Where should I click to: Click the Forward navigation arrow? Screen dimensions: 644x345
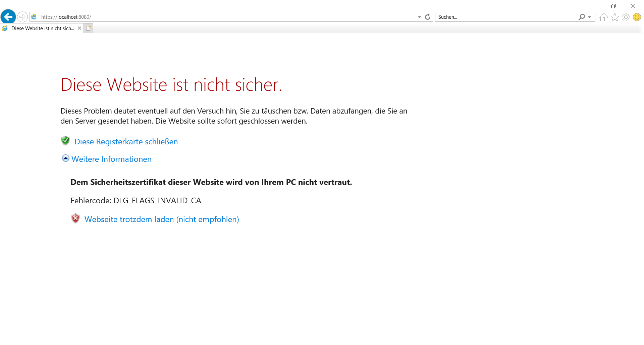pos(22,17)
